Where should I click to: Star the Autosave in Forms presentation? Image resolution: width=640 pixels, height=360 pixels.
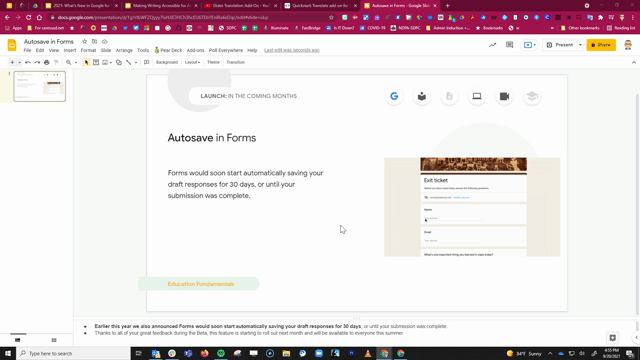pos(84,42)
